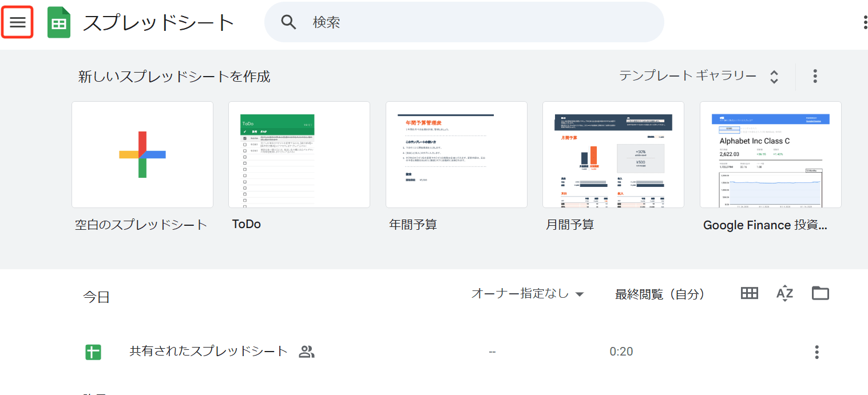Click the green Sheets logo icon

[x=58, y=23]
